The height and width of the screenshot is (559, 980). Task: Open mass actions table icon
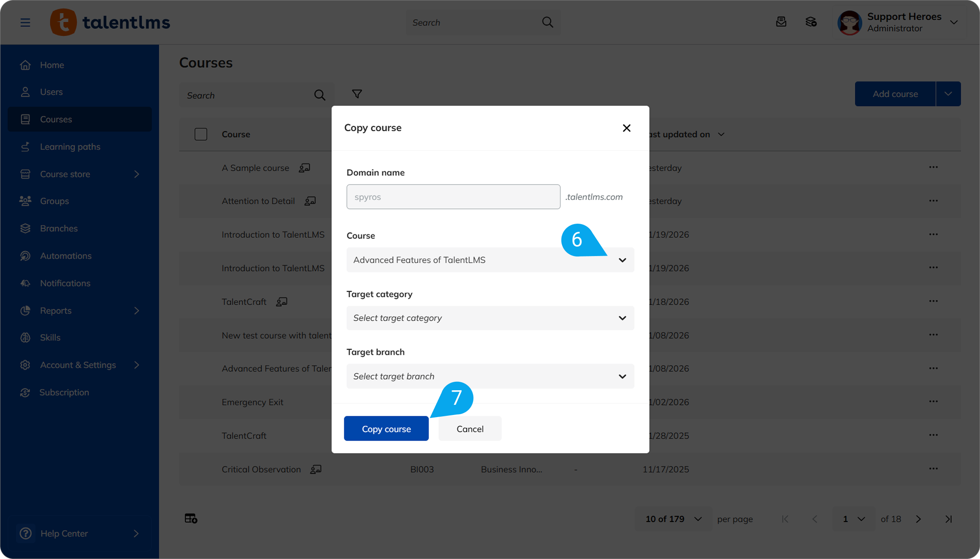pyautogui.click(x=191, y=519)
